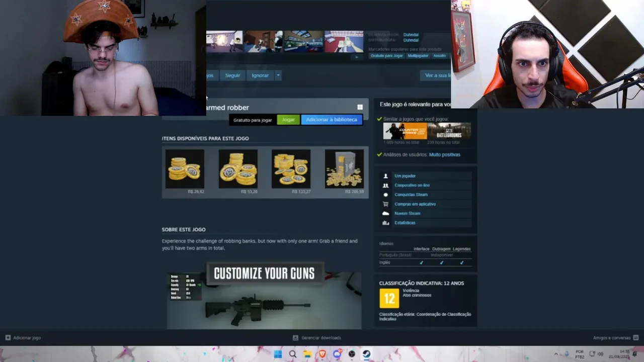Viewport: 644px width, 362px height.
Task: Select the R$ 53,28 coin pack item
Action: point(238,169)
